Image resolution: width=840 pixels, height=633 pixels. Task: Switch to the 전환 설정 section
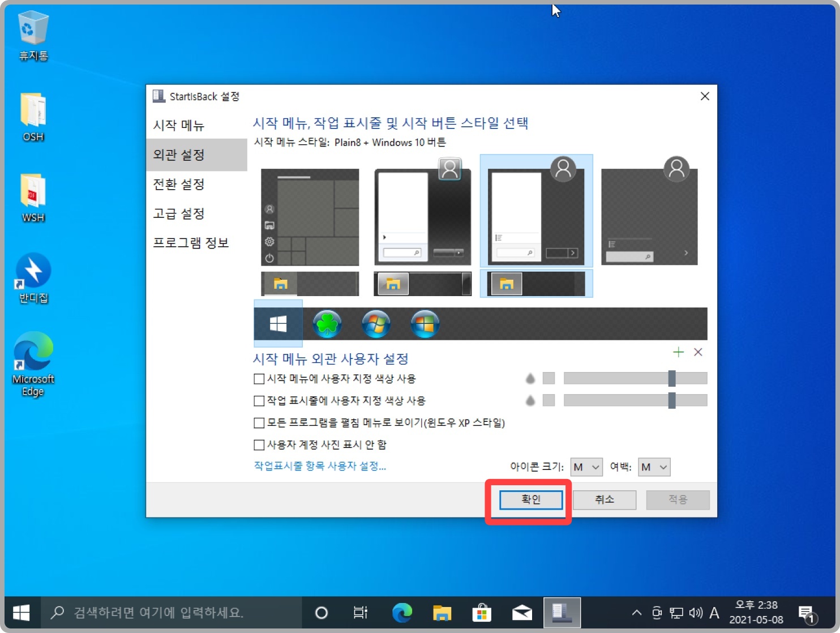pos(178,184)
